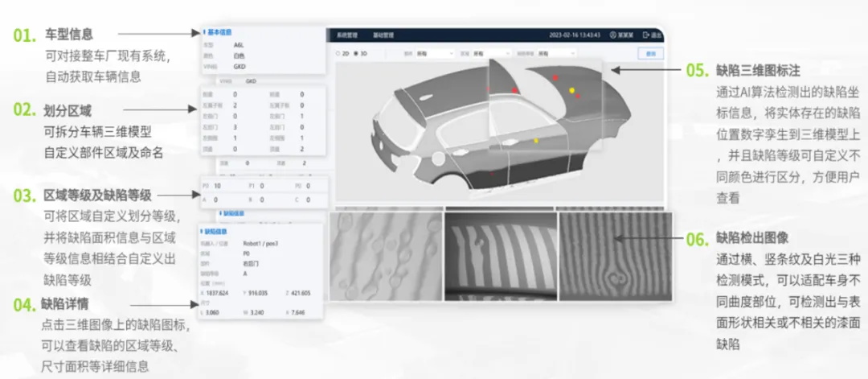Open the first 所有 filter dropdown
The width and height of the screenshot is (868, 379).
[x=436, y=53]
